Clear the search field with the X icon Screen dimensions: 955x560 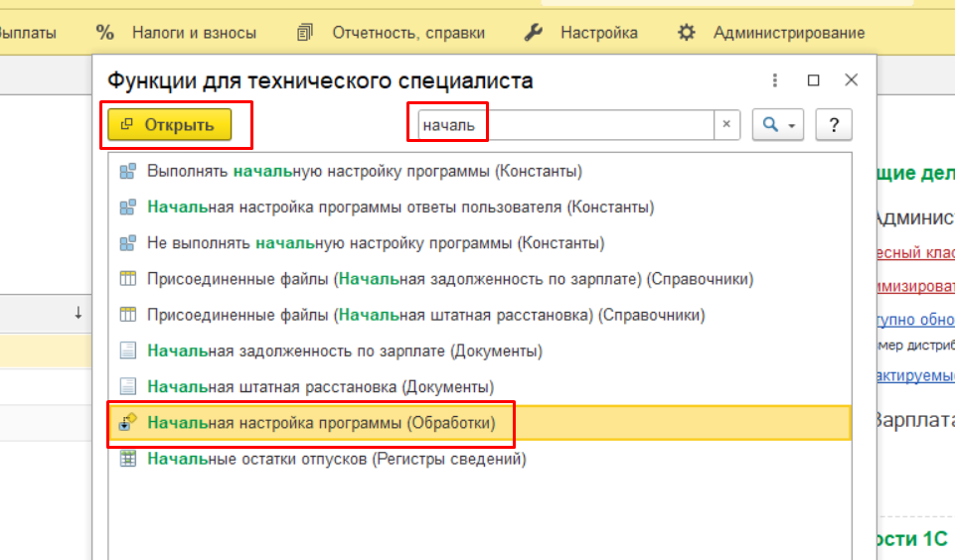point(726,125)
